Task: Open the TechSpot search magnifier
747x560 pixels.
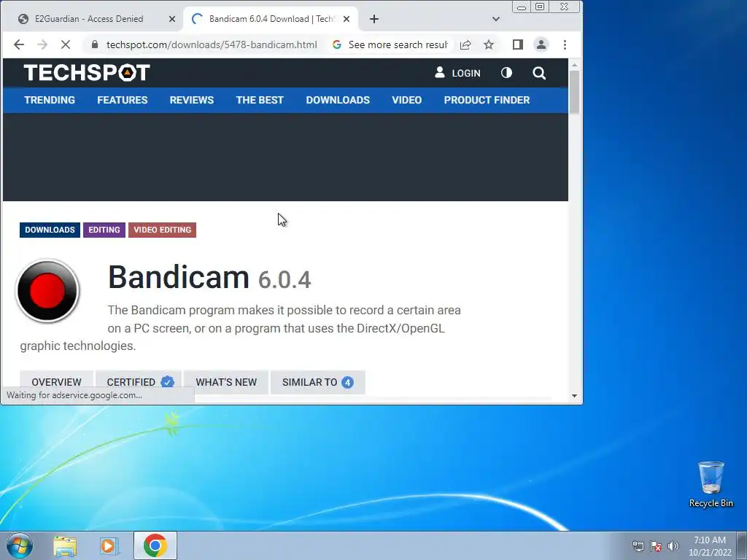Action: click(x=539, y=73)
